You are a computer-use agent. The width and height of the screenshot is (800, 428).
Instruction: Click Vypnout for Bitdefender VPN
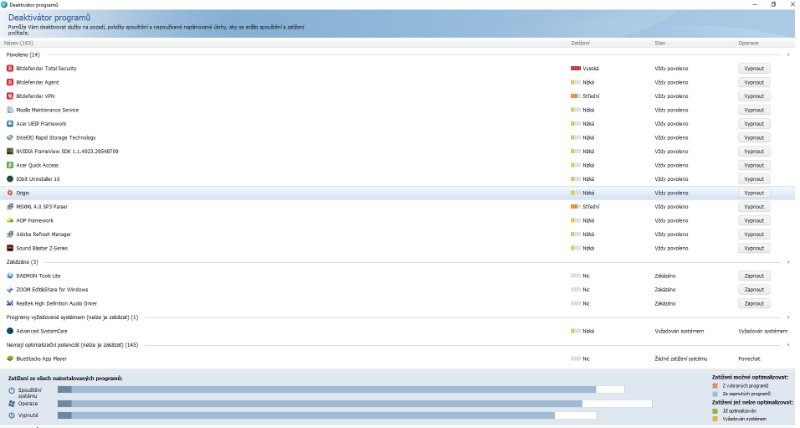pos(754,96)
